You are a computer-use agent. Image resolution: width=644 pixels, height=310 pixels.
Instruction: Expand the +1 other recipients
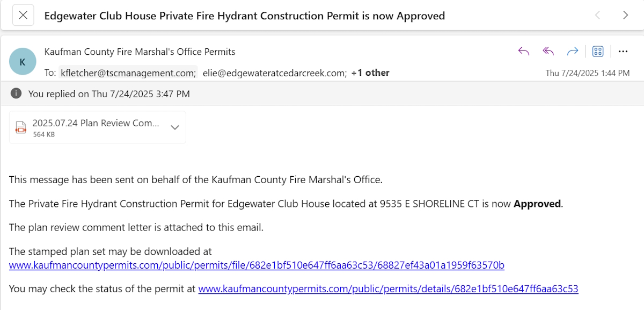tap(370, 73)
